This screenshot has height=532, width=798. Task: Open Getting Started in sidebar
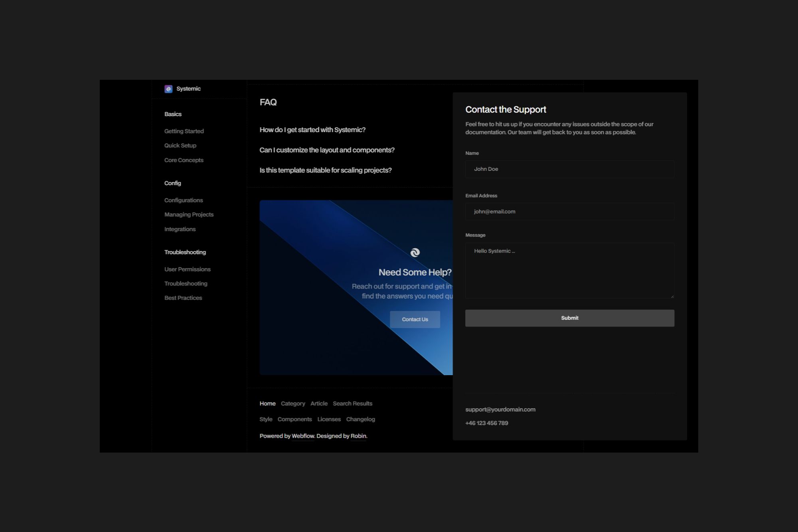[184, 131]
